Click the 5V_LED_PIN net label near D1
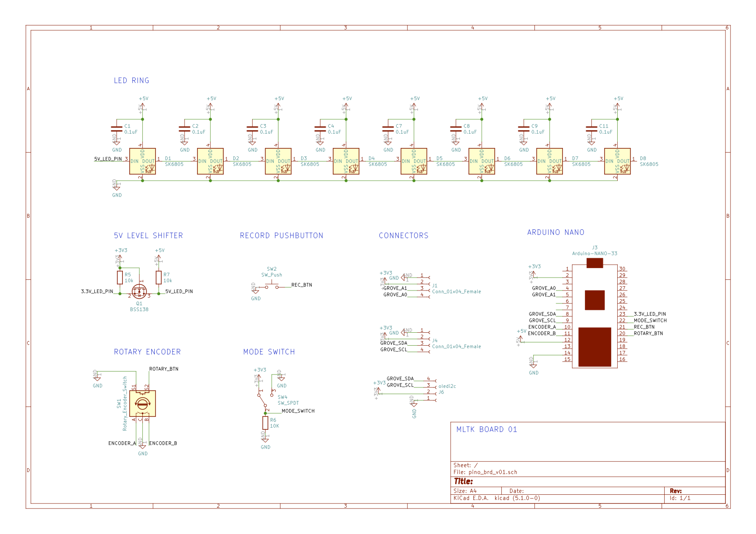756x534 pixels. coord(108,159)
